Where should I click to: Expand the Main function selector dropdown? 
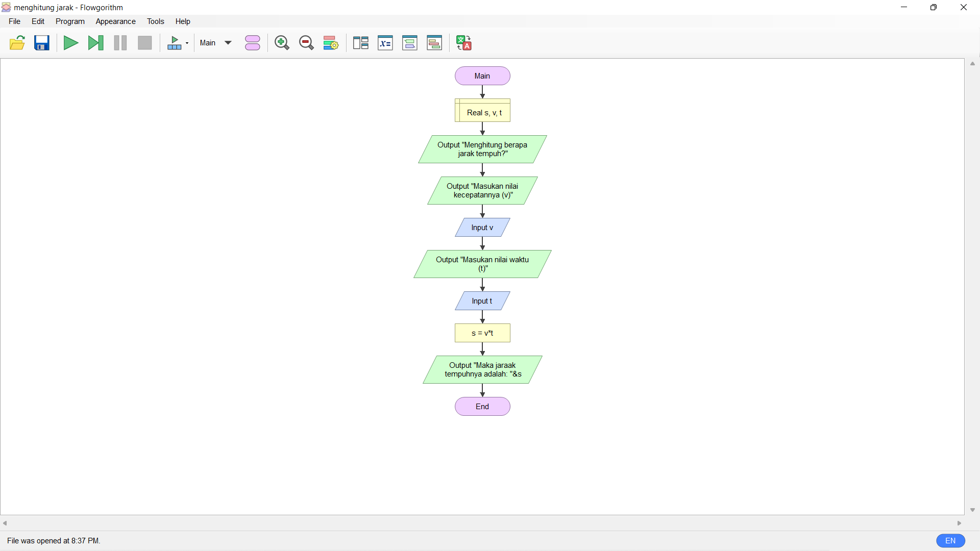click(229, 43)
